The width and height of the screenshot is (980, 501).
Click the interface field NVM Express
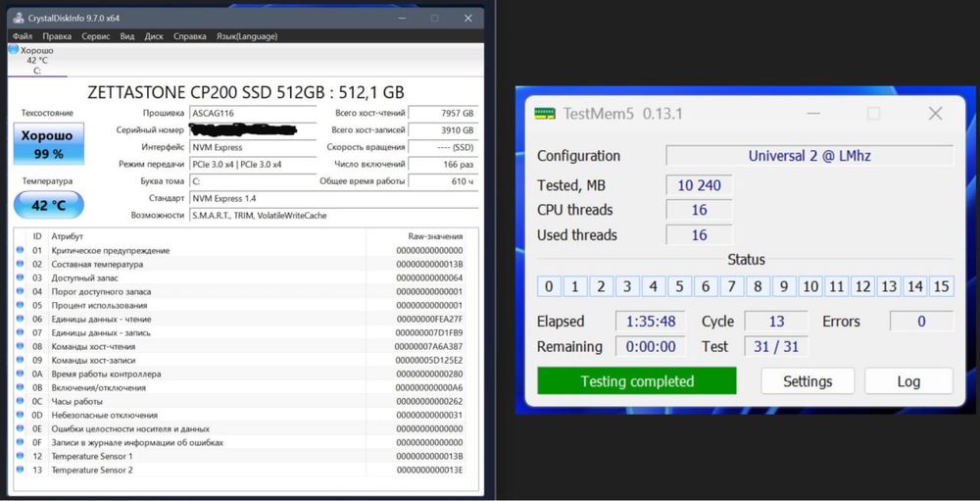click(x=253, y=148)
